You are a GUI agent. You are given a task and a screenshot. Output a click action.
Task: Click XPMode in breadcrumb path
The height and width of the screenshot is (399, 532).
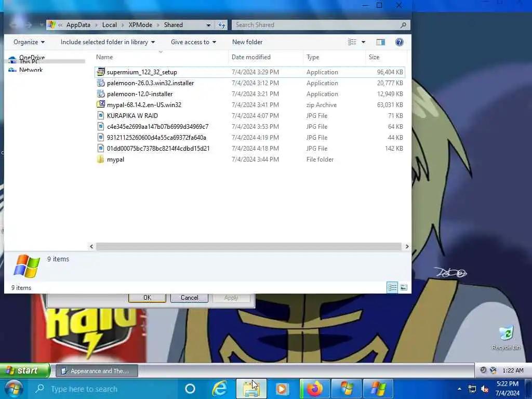pos(140,25)
